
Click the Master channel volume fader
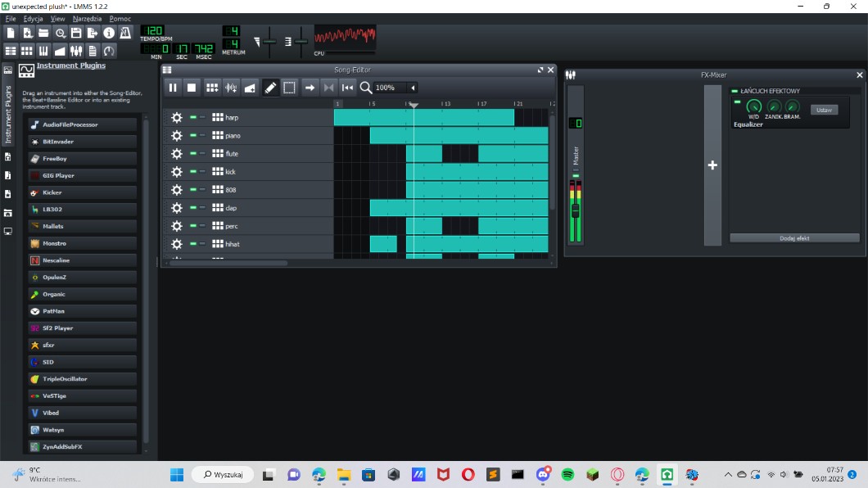(576, 210)
